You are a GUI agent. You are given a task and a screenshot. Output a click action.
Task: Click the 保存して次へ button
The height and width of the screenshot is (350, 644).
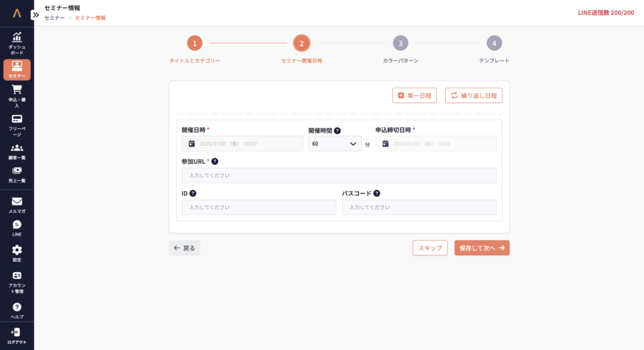(482, 248)
